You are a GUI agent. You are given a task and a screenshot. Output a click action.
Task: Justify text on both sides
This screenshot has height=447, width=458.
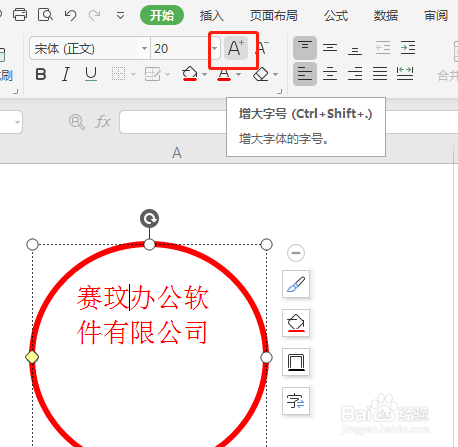pos(380,74)
